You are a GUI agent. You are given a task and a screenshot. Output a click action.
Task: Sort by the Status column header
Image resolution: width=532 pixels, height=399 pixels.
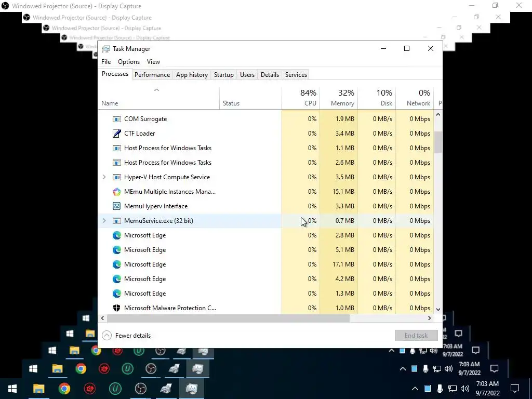click(250, 98)
